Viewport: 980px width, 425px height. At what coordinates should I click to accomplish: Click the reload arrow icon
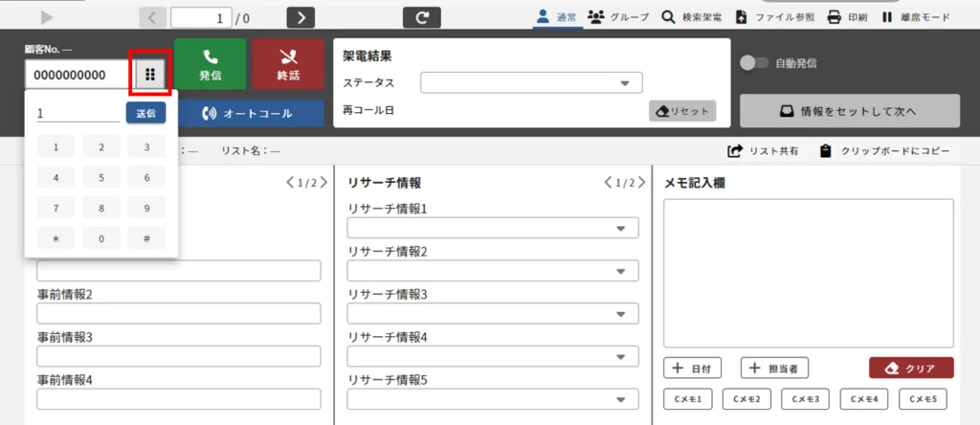[421, 17]
